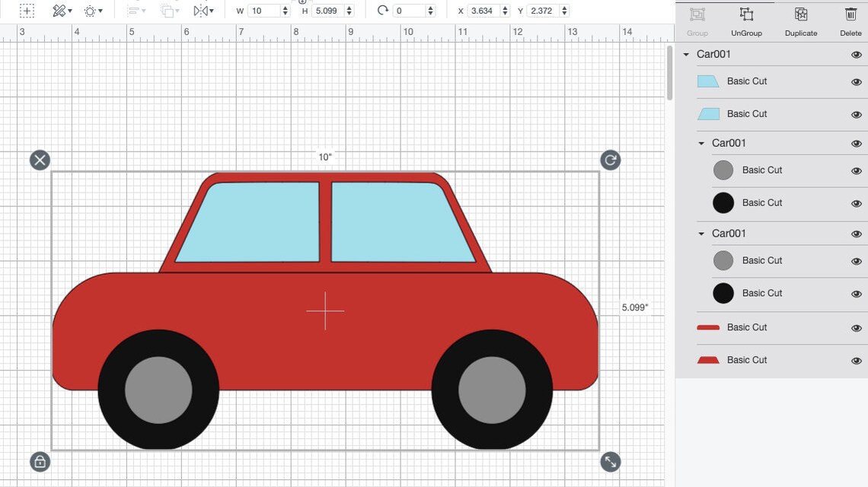Delete the selection using the trash icon

(850, 21)
